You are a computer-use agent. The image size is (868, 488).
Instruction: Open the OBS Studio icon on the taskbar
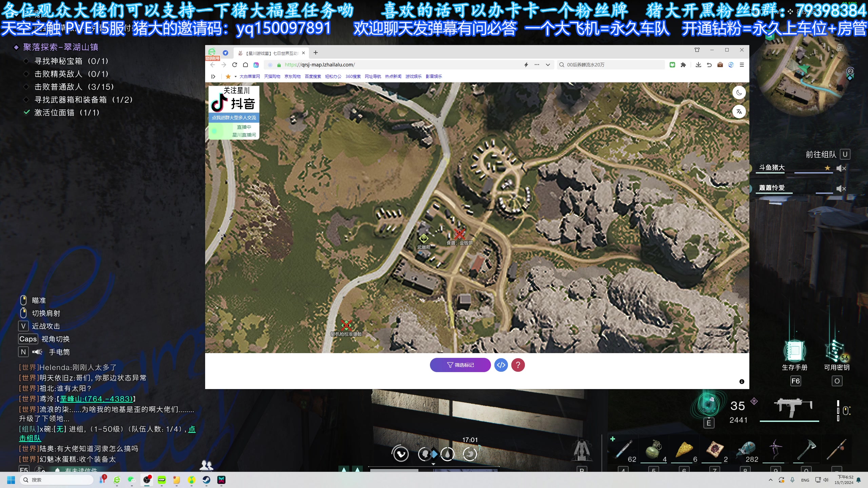[x=147, y=480]
